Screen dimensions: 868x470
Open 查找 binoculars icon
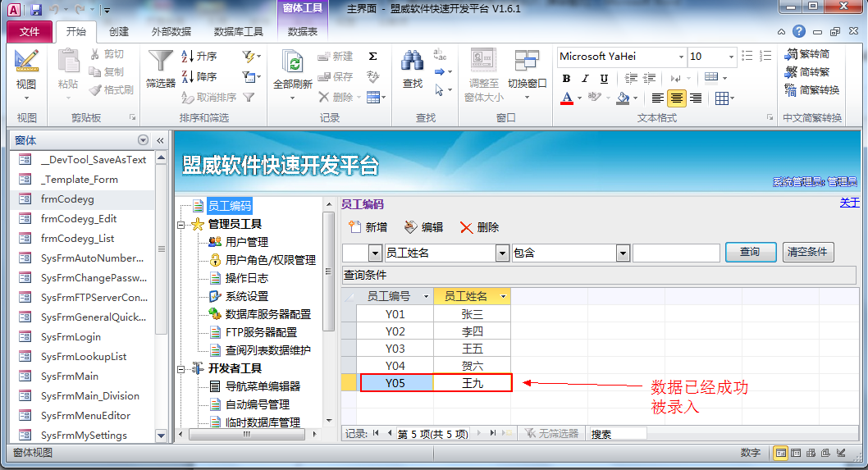(x=413, y=61)
